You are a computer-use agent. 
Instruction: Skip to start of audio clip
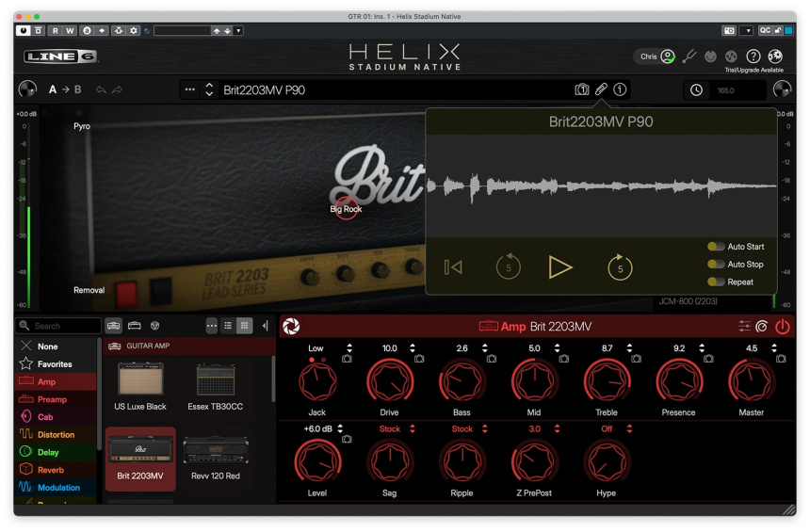coord(453,267)
